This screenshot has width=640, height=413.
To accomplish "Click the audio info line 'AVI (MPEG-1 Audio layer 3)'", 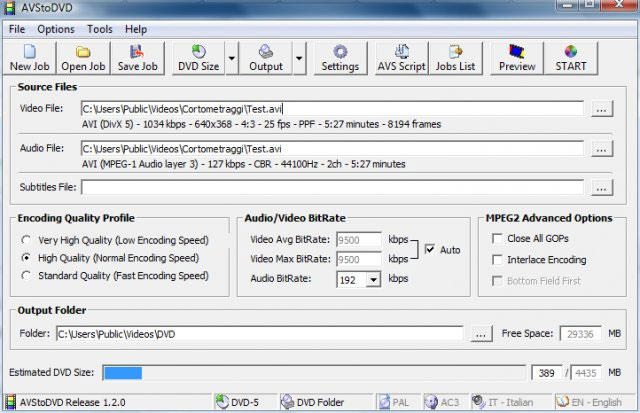I will click(244, 164).
